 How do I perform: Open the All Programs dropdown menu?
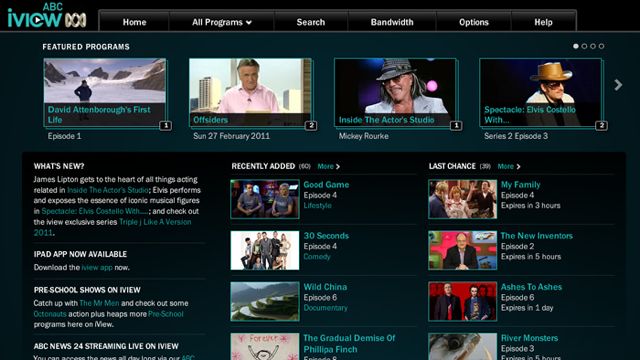(x=222, y=22)
